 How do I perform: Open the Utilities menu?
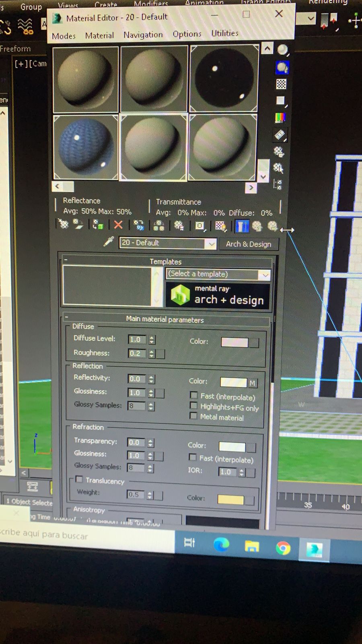tap(225, 33)
